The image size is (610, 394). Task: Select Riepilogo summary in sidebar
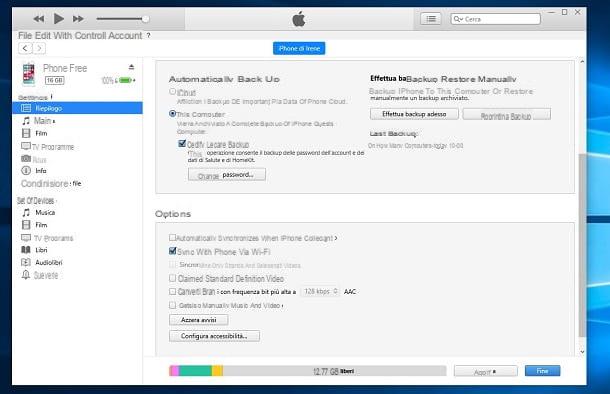[77, 108]
